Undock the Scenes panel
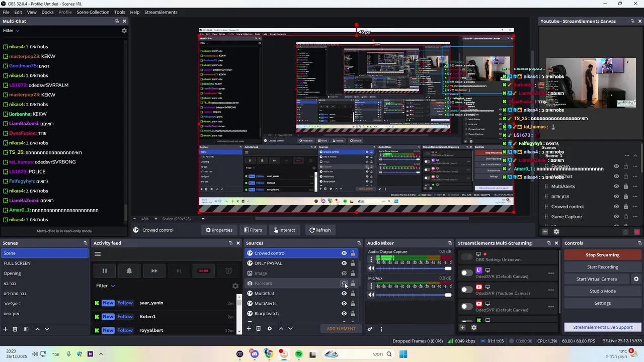The width and height of the screenshot is (644, 362). 85,243
